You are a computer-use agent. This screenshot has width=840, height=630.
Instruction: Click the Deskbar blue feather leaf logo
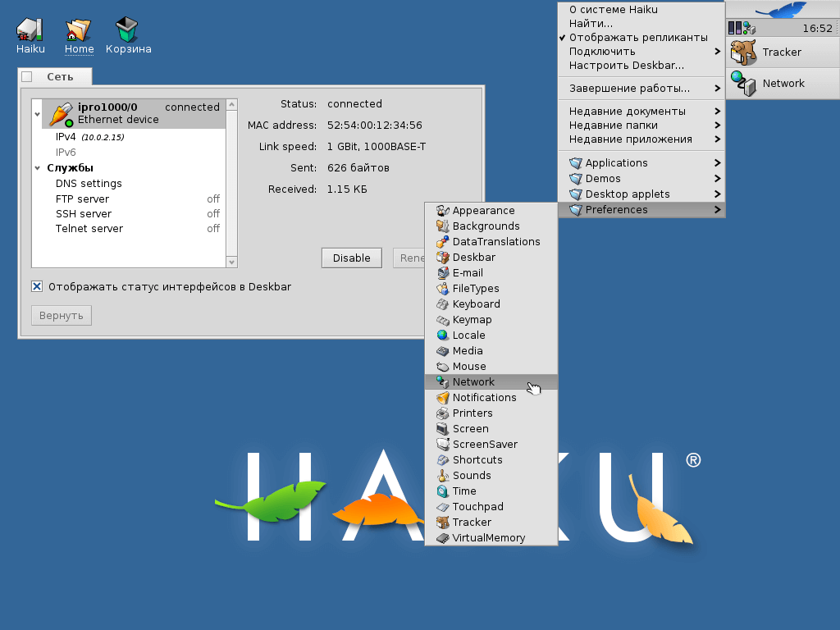coord(781,10)
